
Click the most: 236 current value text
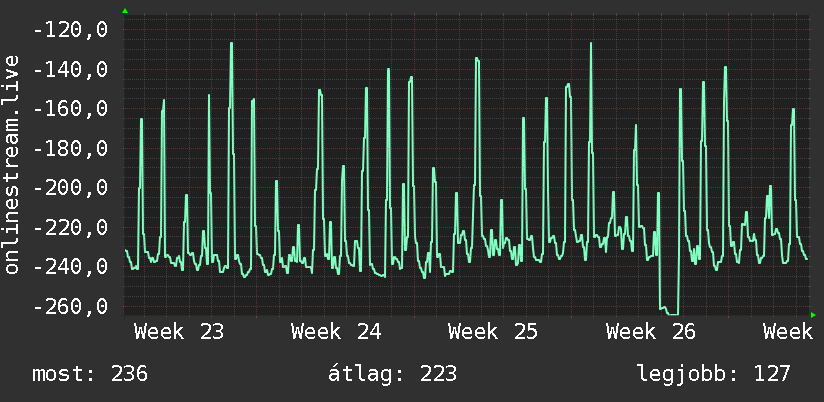click(x=90, y=374)
